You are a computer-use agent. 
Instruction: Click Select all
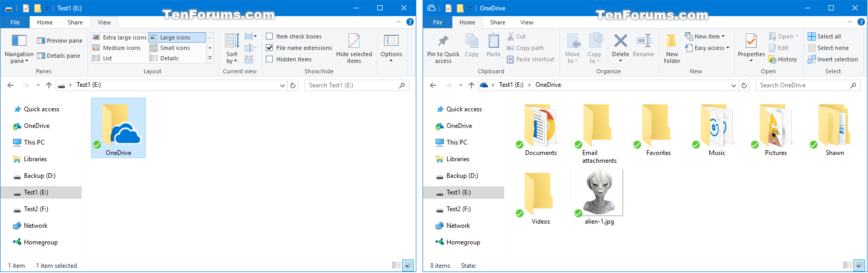(824, 36)
